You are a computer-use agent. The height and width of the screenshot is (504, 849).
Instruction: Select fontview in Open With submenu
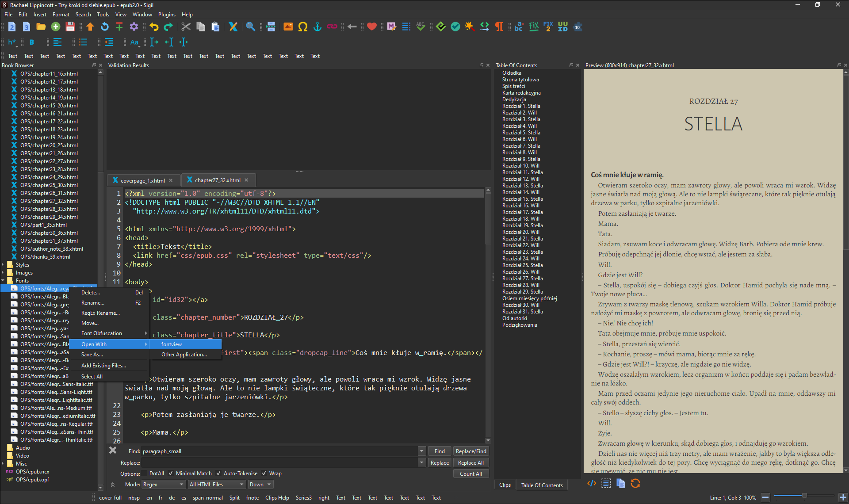(x=172, y=344)
